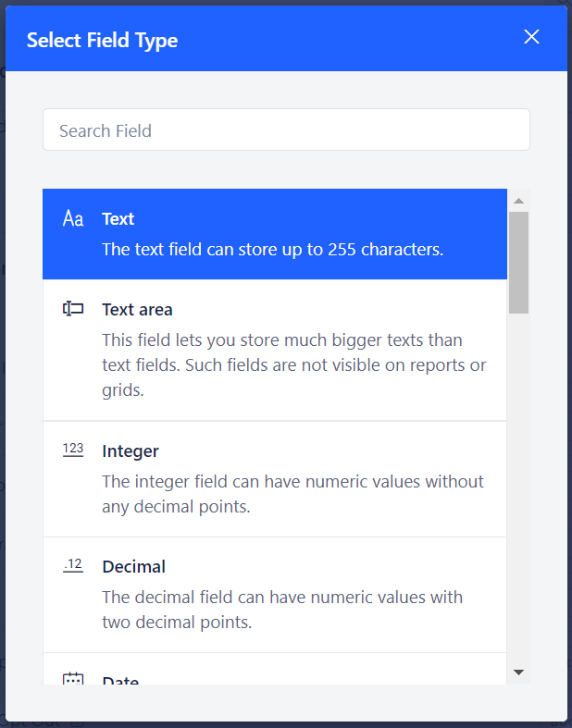Click the Aa icon for Text field

[73, 218]
